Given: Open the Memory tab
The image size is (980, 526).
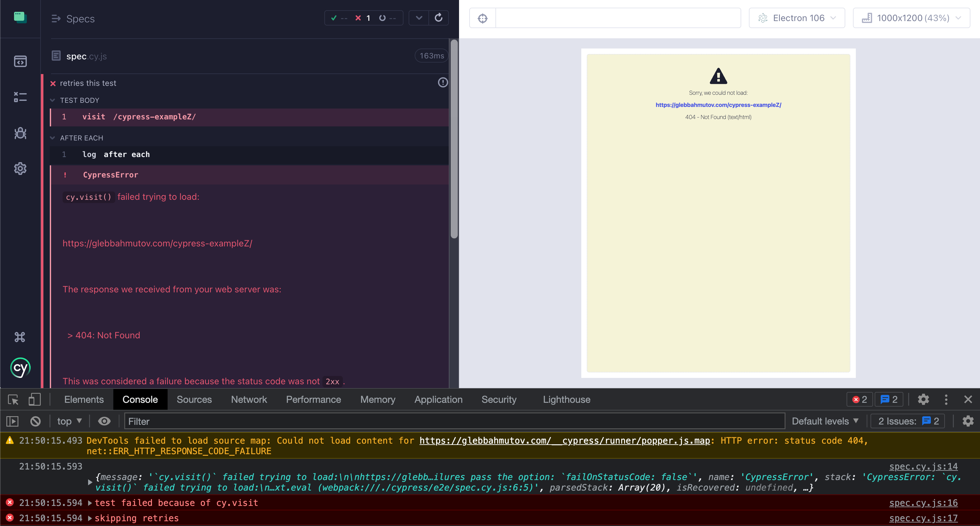Looking at the screenshot, I should (378, 399).
